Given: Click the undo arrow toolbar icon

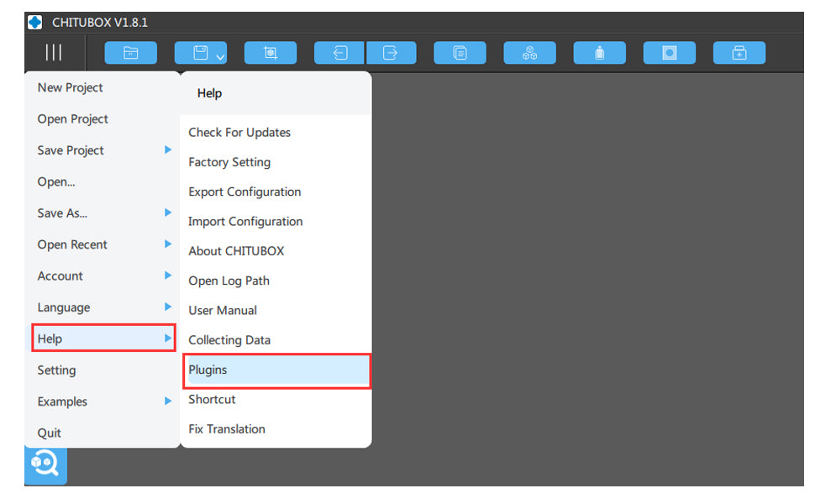Looking at the screenshot, I should tap(340, 52).
